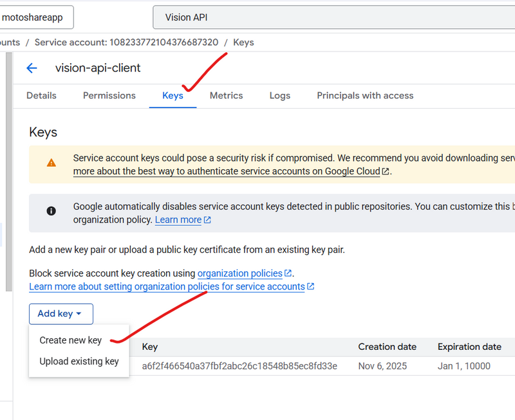515x420 pixels.
Task: Click external link icon after 'organization policies'
Action: [288, 273]
